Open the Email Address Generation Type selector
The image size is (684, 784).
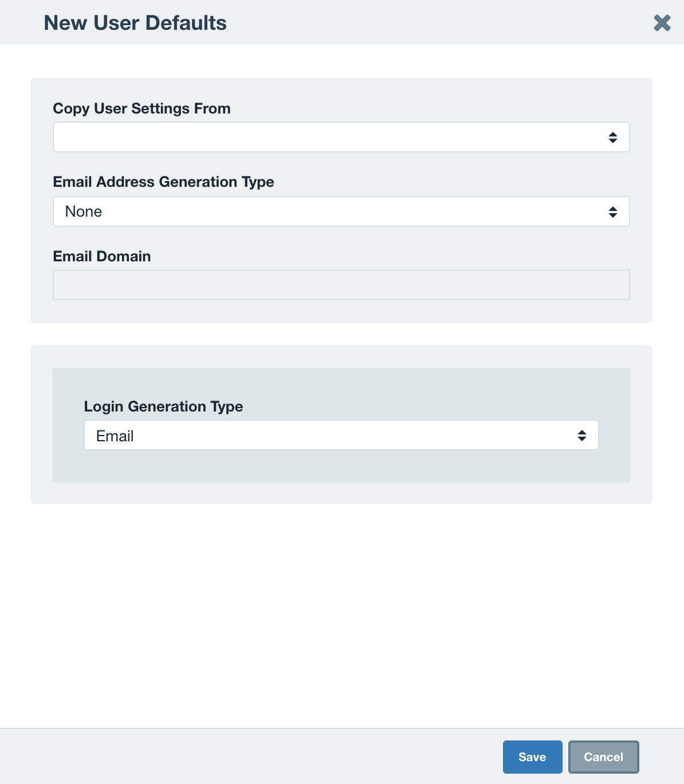click(x=341, y=211)
